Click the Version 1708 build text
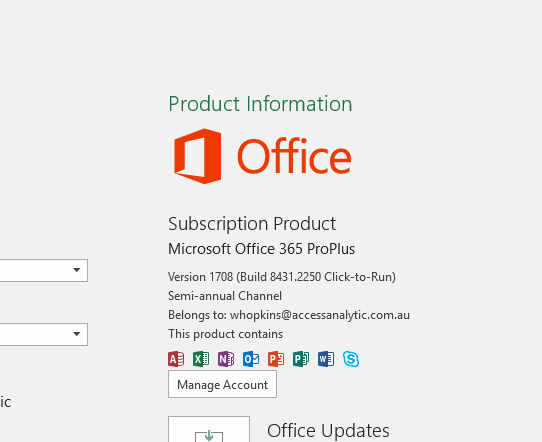Image resolution: width=542 pixels, height=442 pixels. click(x=282, y=277)
